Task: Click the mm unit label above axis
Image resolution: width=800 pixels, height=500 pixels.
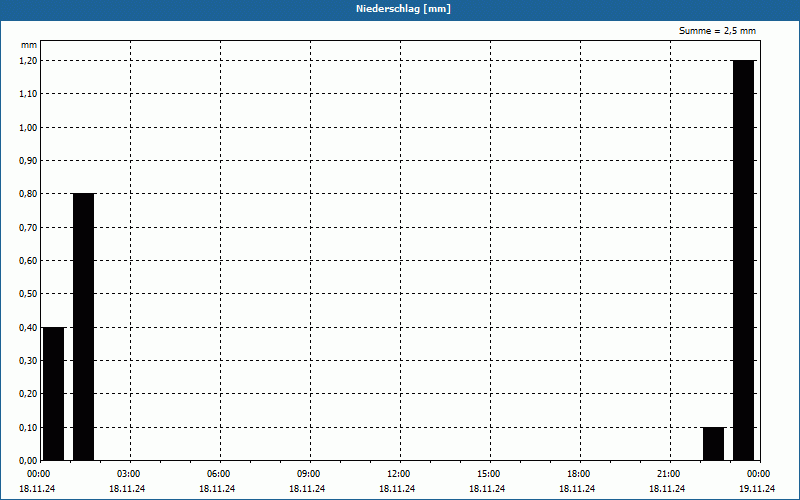Action: tap(29, 45)
